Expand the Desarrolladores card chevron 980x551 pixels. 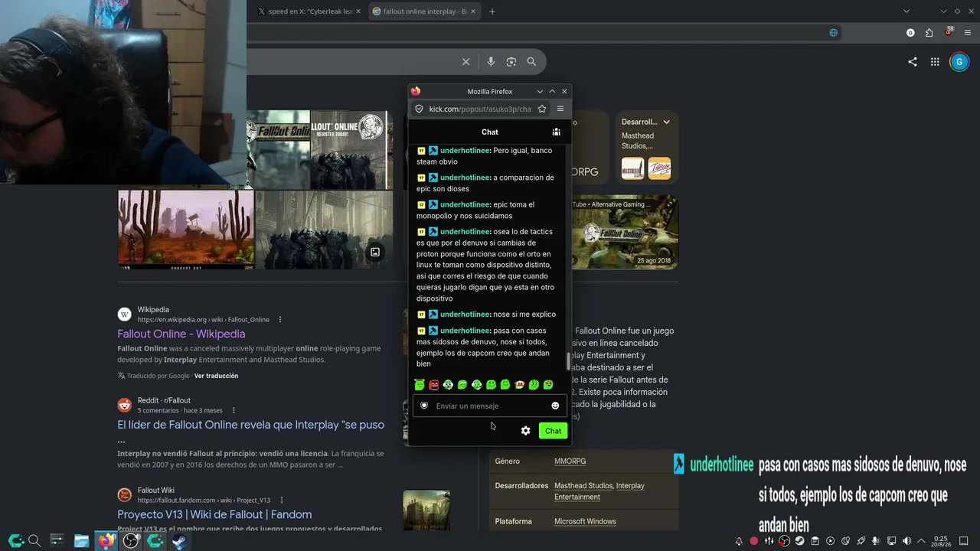tap(666, 122)
